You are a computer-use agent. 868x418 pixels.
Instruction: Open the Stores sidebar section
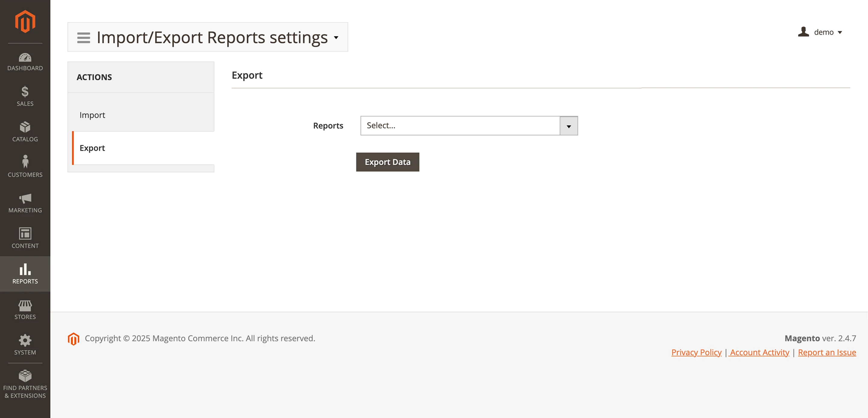pos(25,310)
